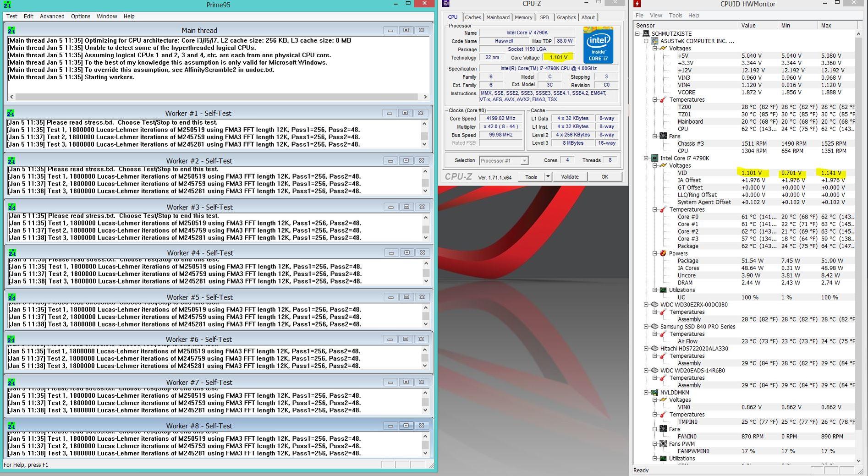The height and width of the screenshot is (476, 868).
Task: Click the WDC WD30EZRX drive icon
Action: pyautogui.click(x=654, y=305)
